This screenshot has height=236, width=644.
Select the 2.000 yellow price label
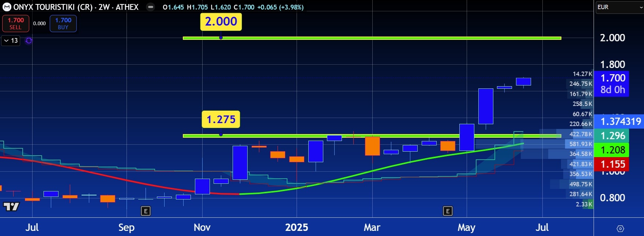coord(221,22)
